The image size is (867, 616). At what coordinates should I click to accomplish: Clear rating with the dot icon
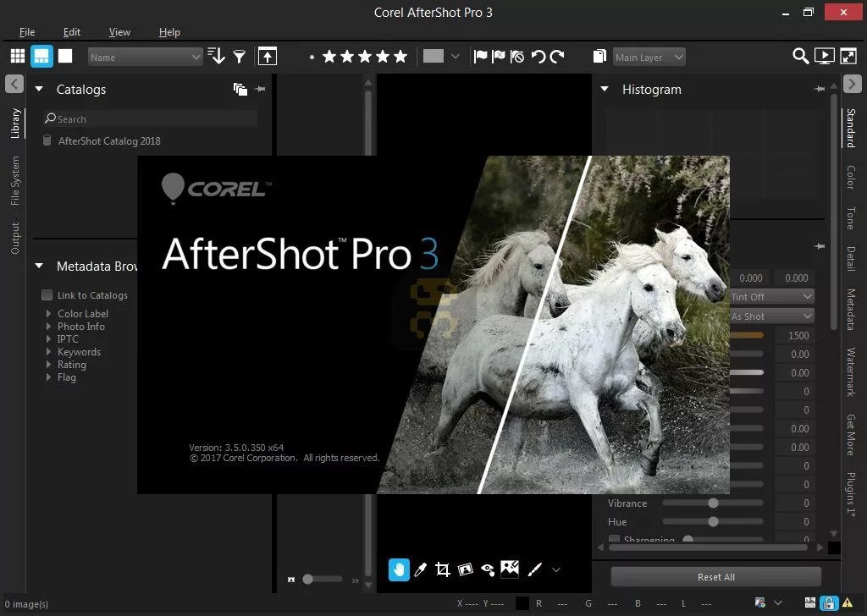pyautogui.click(x=312, y=57)
